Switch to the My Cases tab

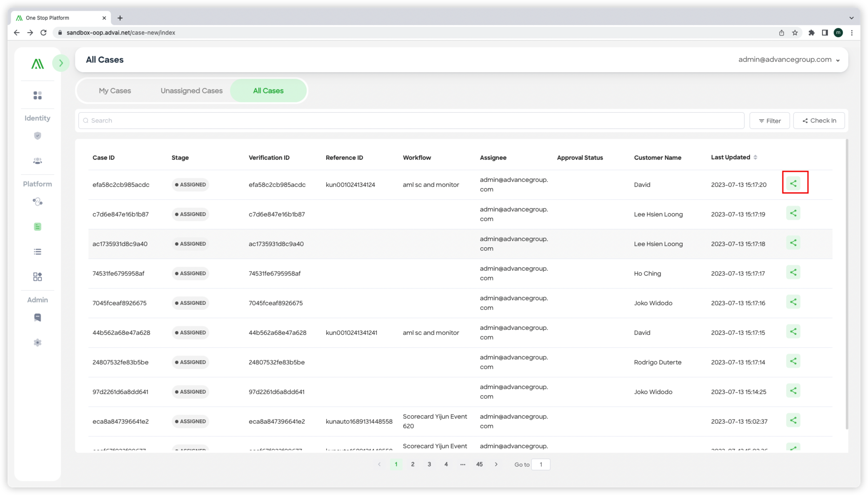pyautogui.click(x=115, y=90)
